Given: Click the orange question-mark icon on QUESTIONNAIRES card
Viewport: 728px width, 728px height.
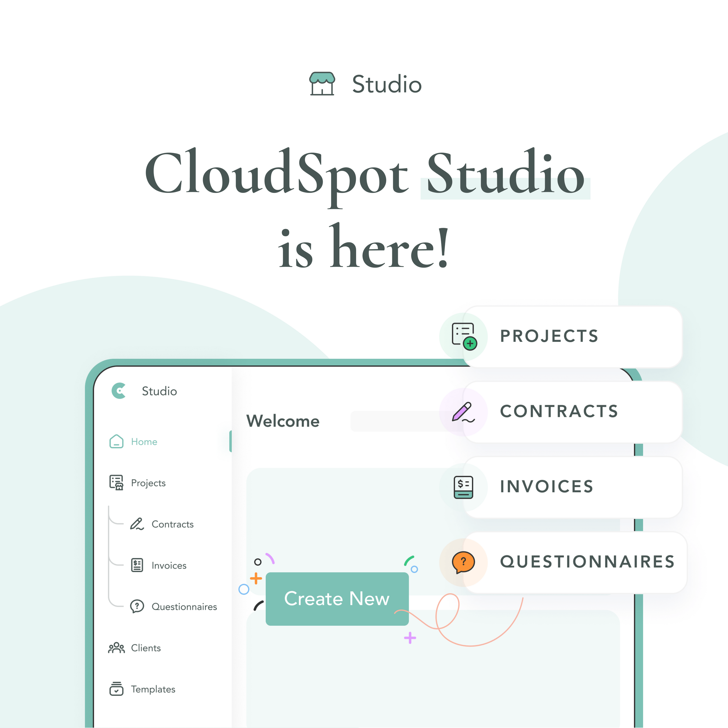Looking at the screenshot, I should click(463, 562).
